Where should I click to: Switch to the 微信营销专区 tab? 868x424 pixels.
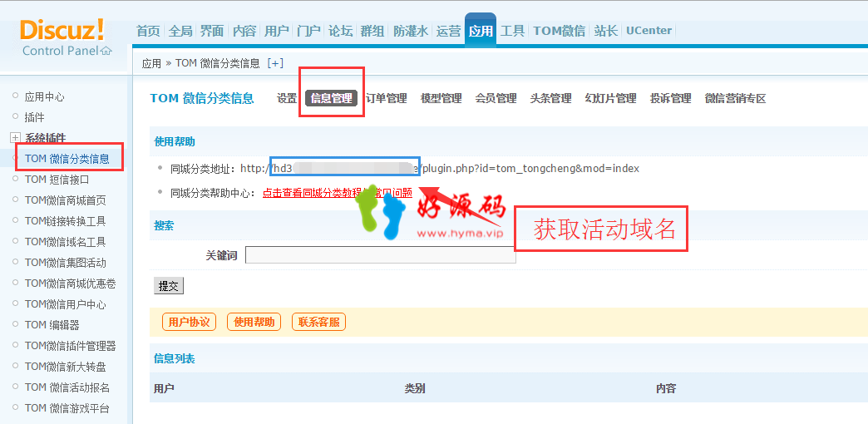point(735,99)
